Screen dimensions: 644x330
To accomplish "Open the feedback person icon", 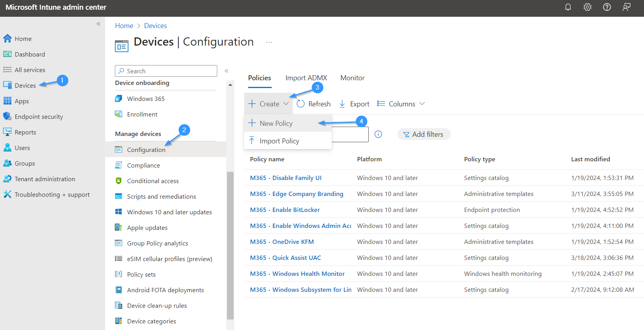I will [x=626, y=7].
